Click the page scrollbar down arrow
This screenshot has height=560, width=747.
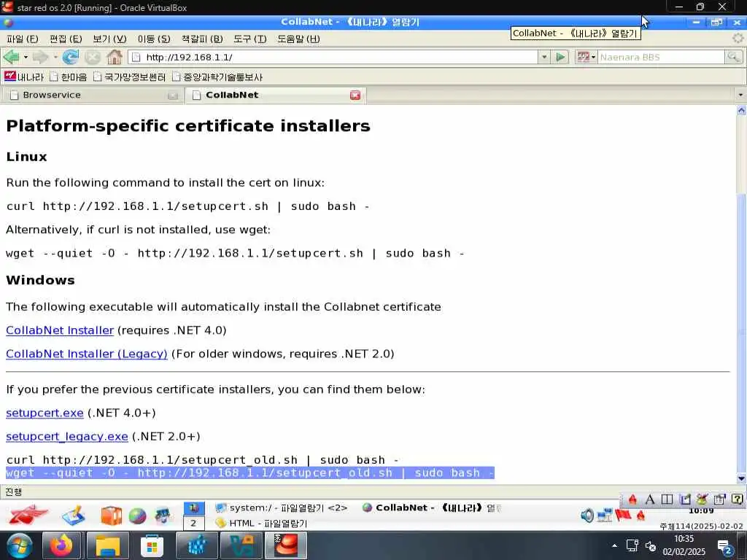tap(741, 478)
